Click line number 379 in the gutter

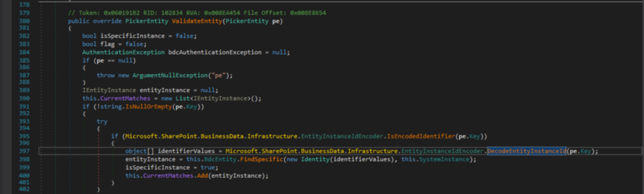click(x=24, y=13)
